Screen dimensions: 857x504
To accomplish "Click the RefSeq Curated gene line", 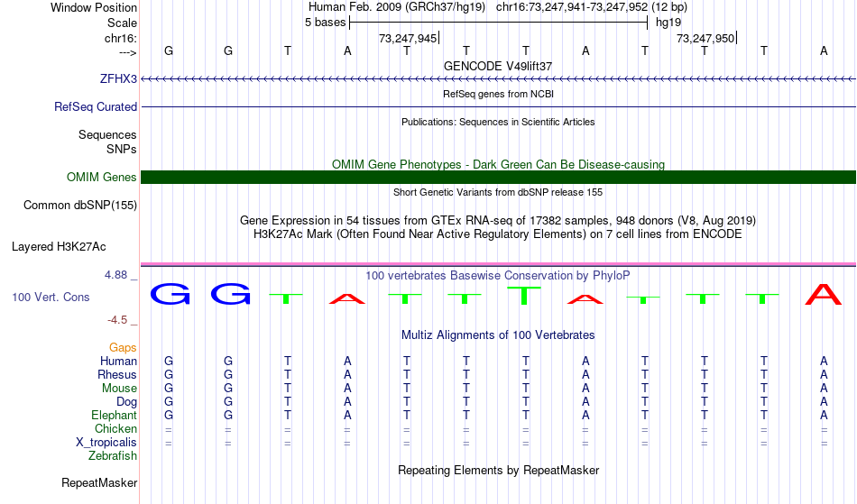I will [498, 106].
